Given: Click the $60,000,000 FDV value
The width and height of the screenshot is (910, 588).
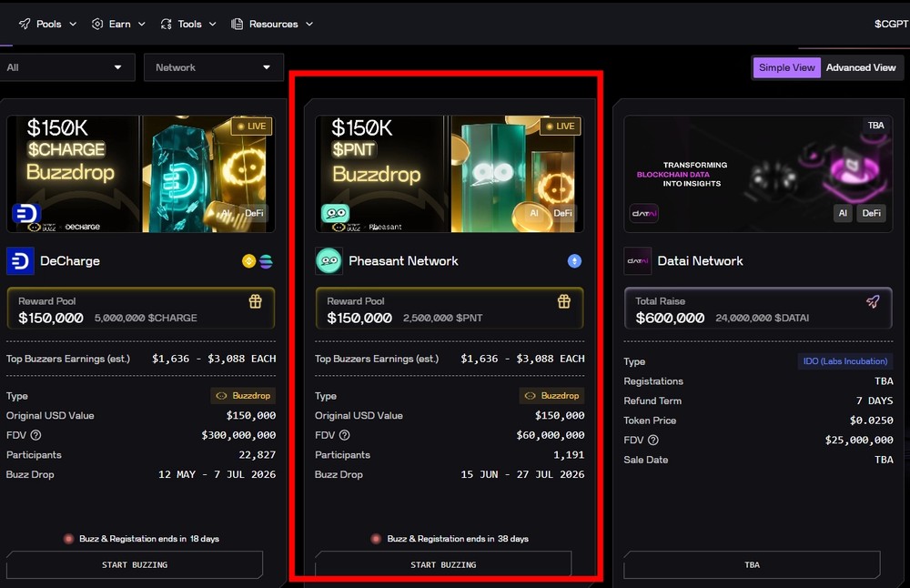Looking at the screenshot, I should [x=551, y=435].
